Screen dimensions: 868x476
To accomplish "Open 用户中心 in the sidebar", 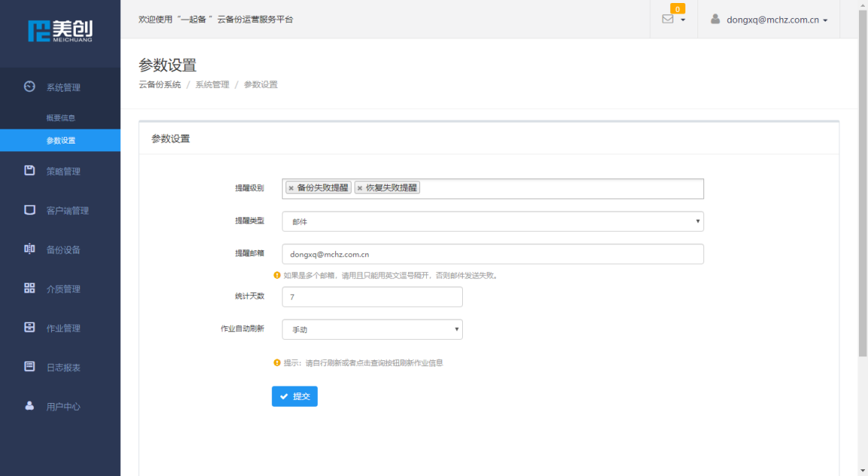I will pyautogui.click(x=60, y=406).
